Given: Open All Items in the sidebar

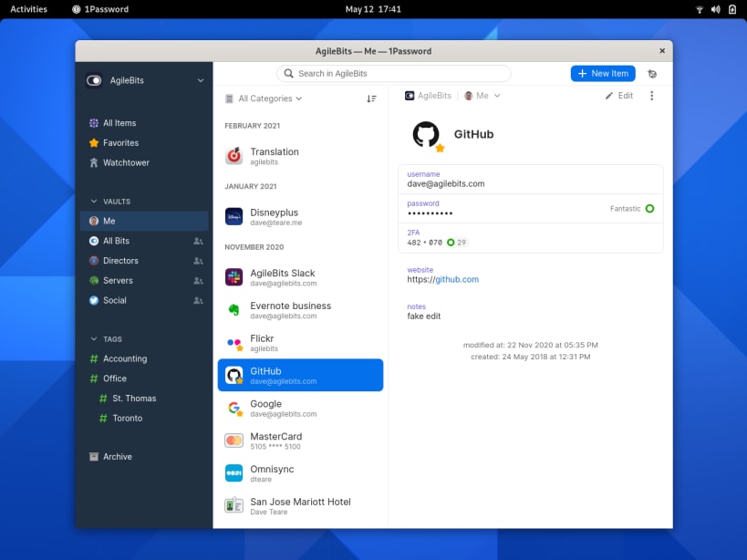Looking at the screenshot, I should coord(144,123).
